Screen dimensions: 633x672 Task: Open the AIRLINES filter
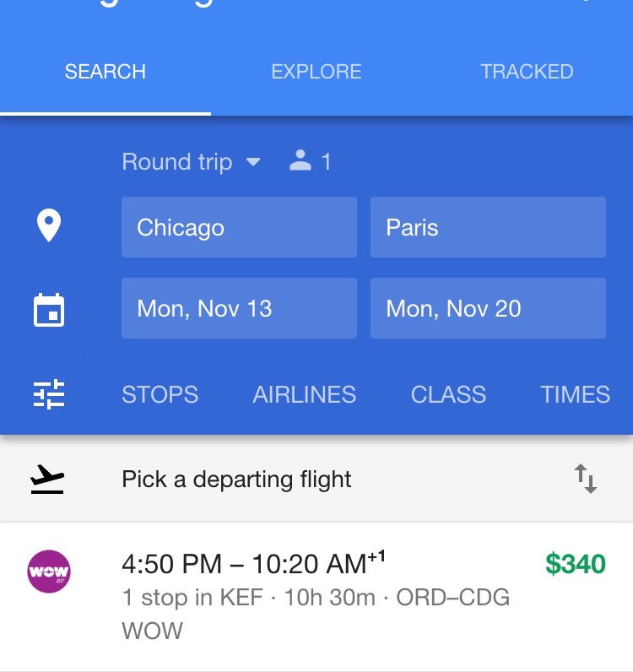305,394
